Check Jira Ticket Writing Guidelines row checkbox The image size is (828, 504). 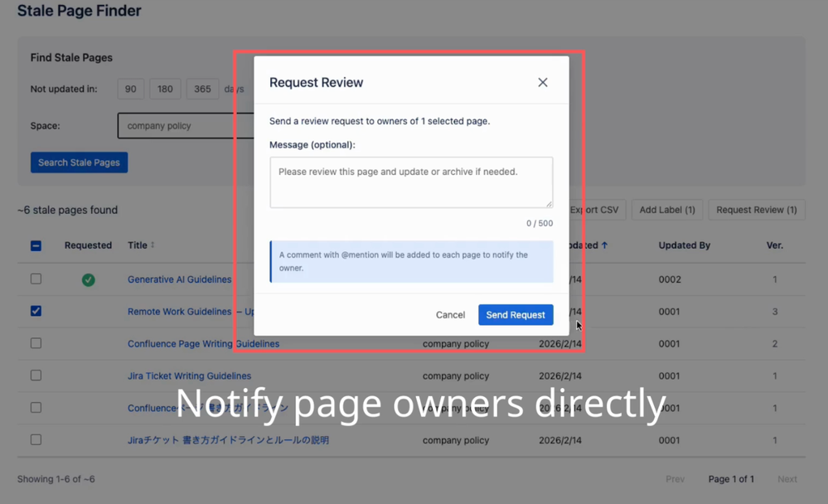coord(36,376)
